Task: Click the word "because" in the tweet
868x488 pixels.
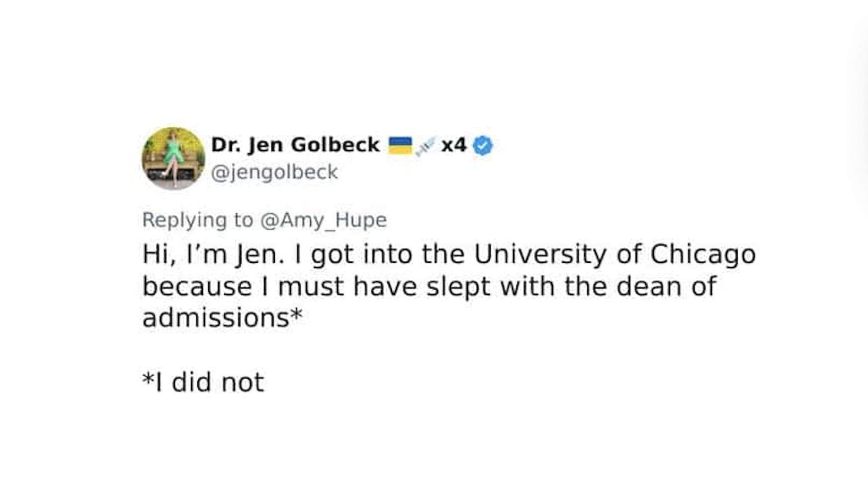Action: [x=197, y=287]
